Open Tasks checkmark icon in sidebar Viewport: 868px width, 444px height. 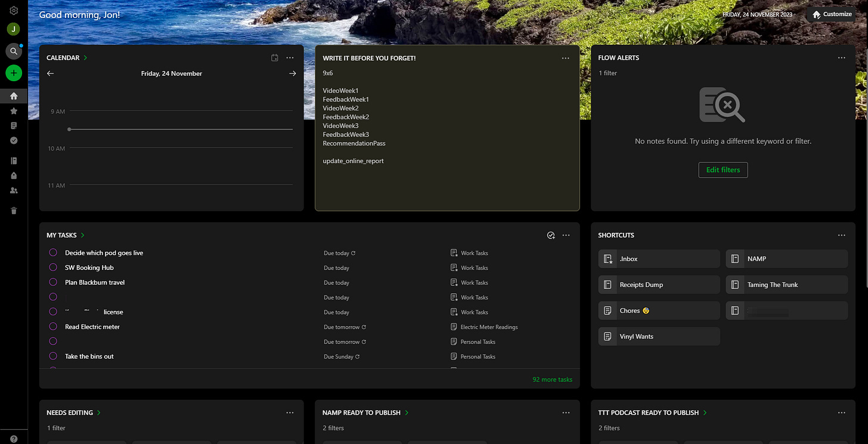(14, 140)
